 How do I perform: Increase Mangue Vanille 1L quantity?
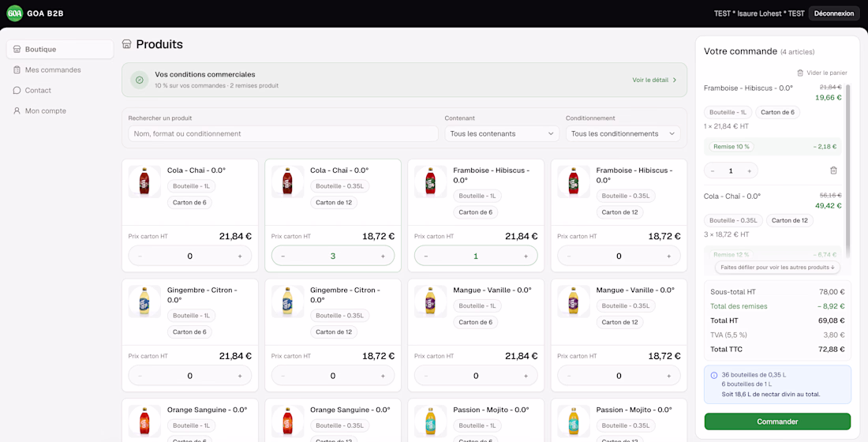[x=526, y=376]
